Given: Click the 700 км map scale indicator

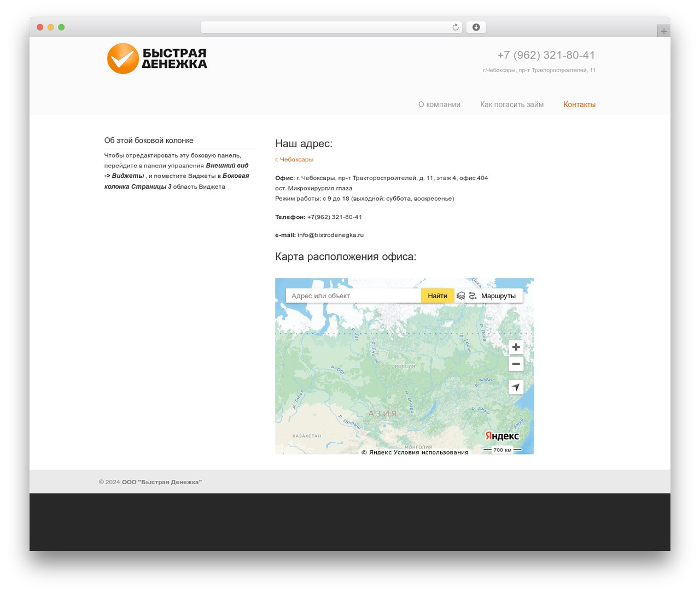Looking at the screenshot, I should click(x=502, y=450).
